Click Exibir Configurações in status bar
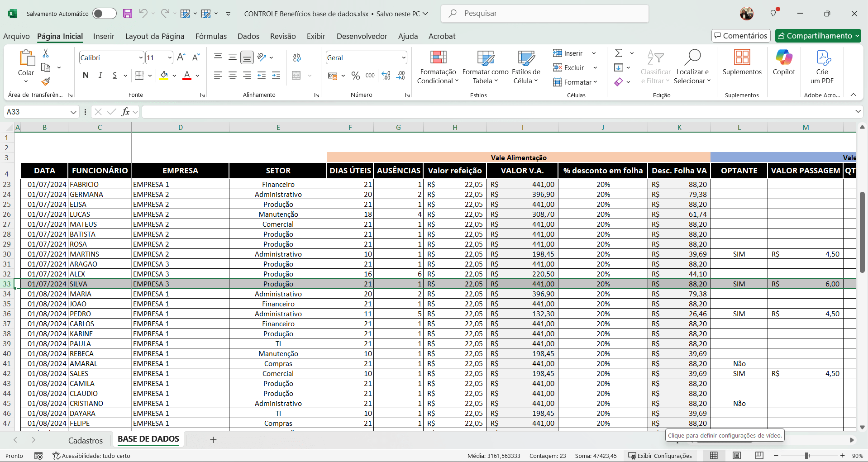The width and height of the screenshot is (868, 462). click(660, 456)
